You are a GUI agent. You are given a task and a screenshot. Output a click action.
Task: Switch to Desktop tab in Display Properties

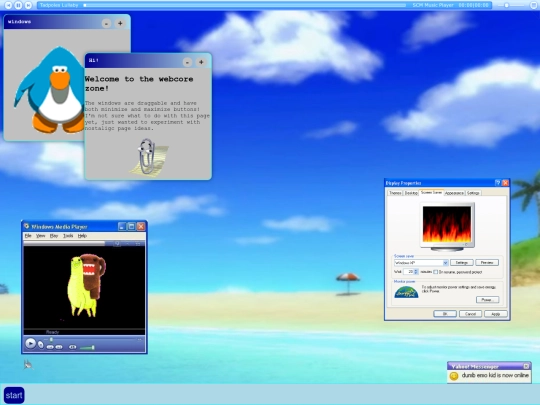click(411, 193)
